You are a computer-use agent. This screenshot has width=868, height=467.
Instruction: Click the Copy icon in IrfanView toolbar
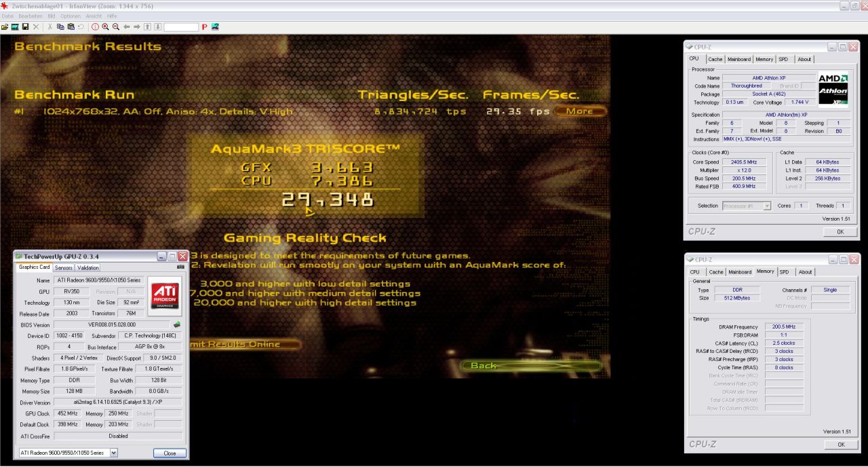tap(60, 26)
